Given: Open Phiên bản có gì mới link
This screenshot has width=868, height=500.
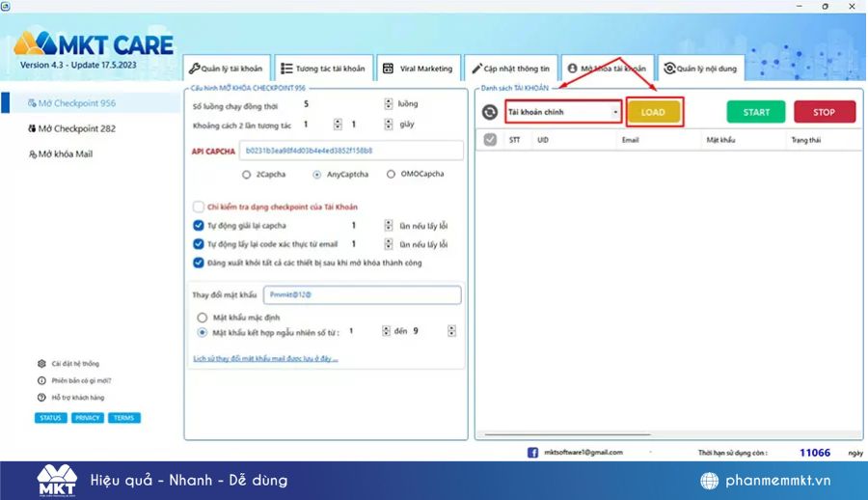Looking at the screenshot, I should 81,381.
